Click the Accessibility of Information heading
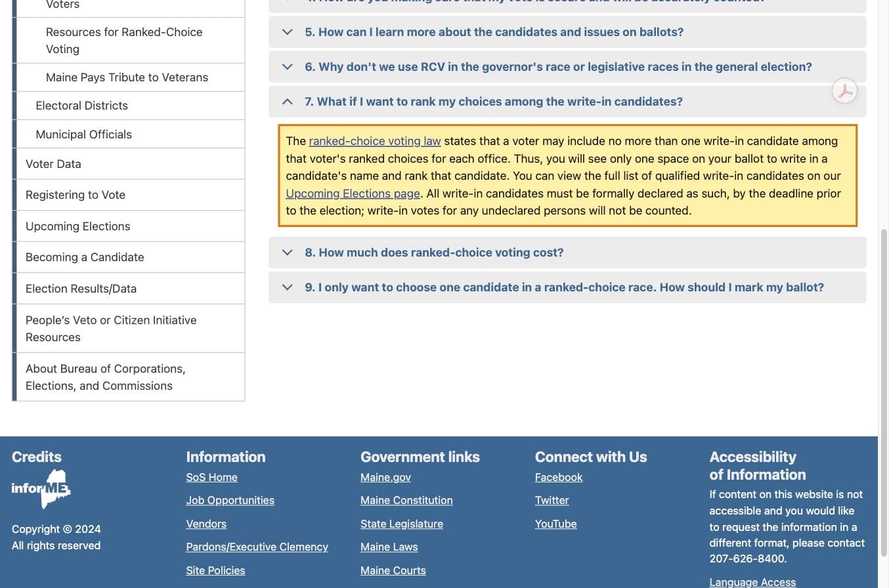This screenshot has width=889, height=588. coord(758,466)
